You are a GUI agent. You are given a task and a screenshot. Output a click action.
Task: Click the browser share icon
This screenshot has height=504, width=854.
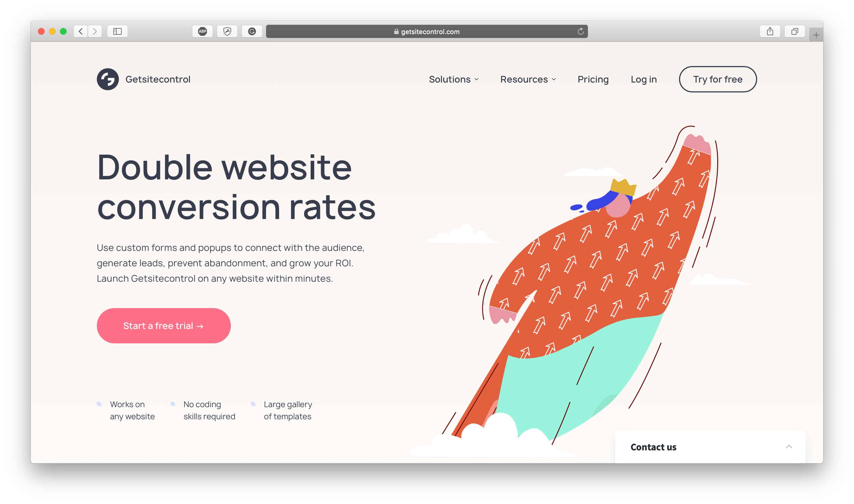(771, 31)
